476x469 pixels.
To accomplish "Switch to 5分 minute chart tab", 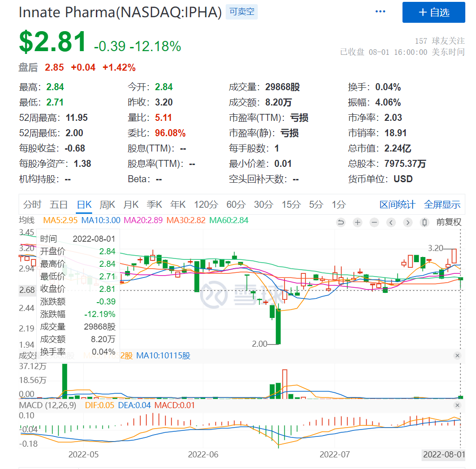I will pos(316,205).
